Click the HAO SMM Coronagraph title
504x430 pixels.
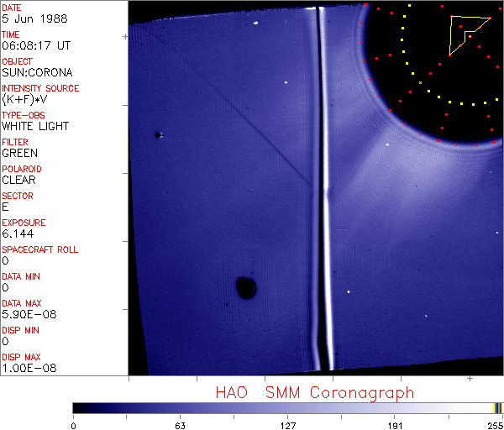315,393
